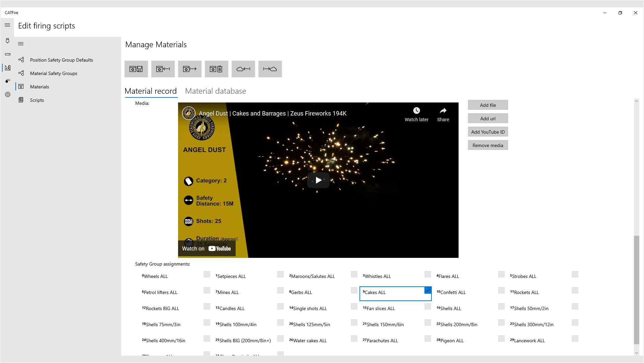Image resolution: width=644 pixels, height=363 pixels.
Task: Play the Angel Dust video
Action: 318,180
